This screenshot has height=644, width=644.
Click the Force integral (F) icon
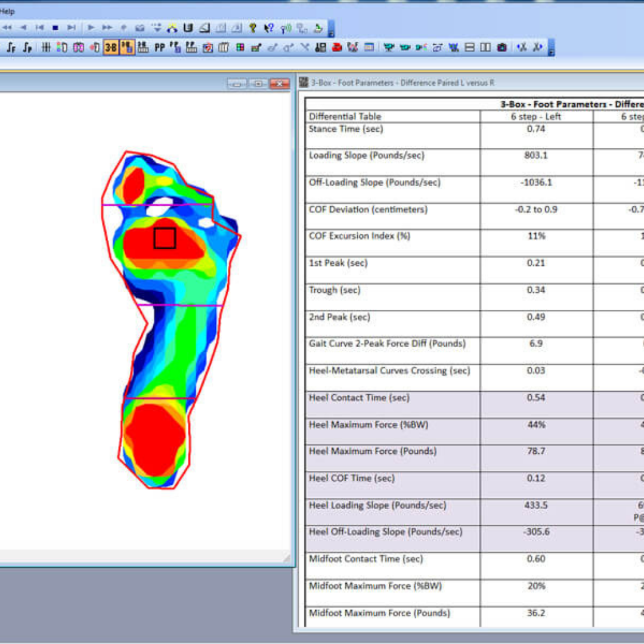click(x=11, y=48)
